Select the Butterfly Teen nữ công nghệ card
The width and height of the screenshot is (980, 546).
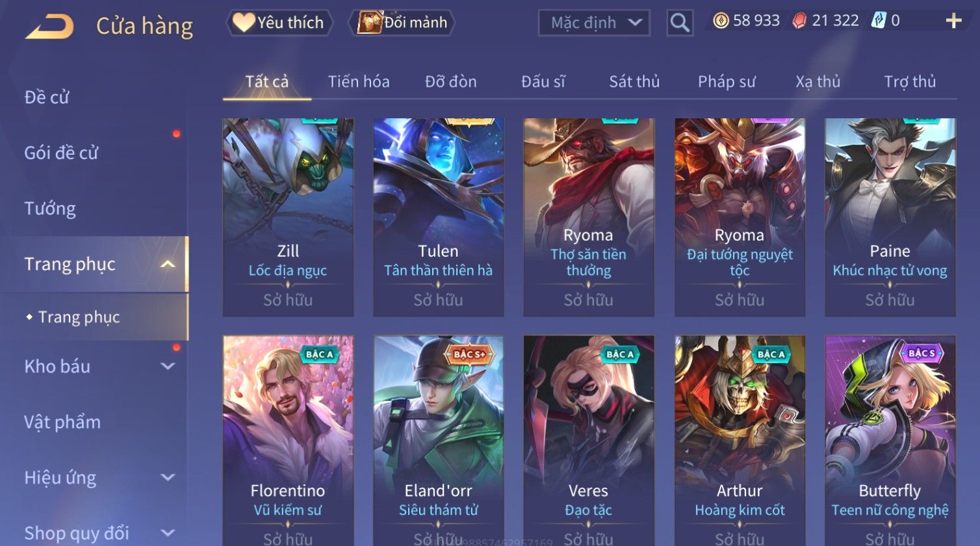pyautogui.click(x=890, y=441)
